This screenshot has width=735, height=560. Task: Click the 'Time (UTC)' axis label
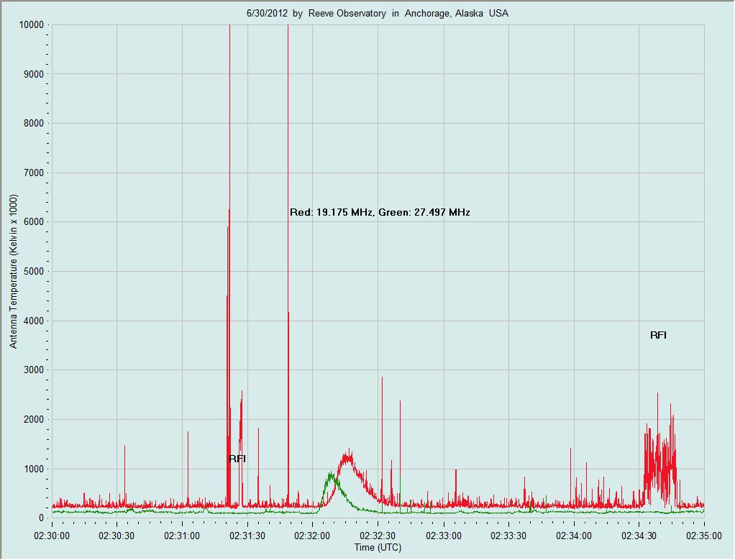tap(378, 547)
